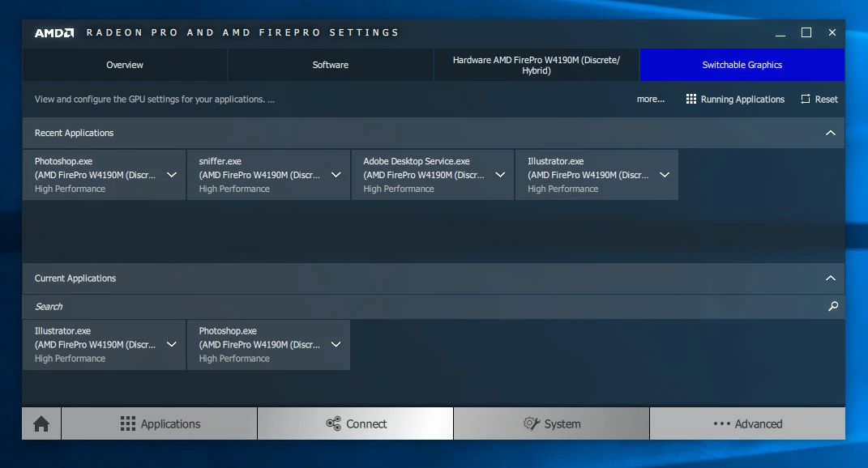
Task: Open dropdown for sniffer.exe
Action: 336,175
